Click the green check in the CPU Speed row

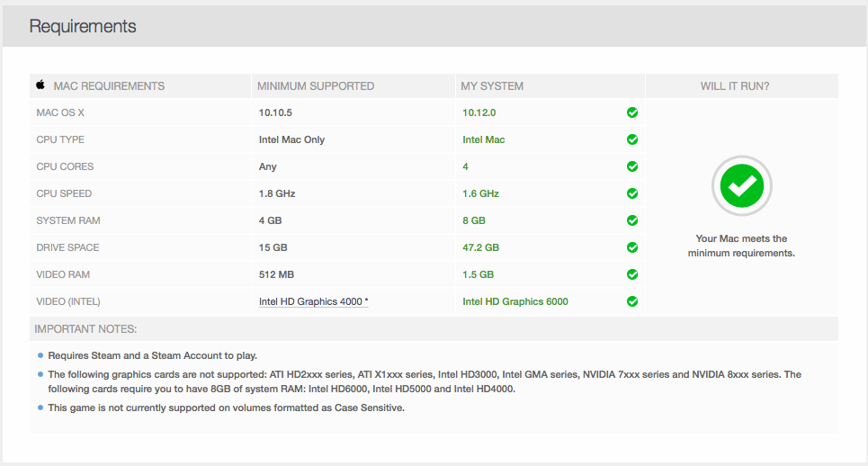point(632,193)
